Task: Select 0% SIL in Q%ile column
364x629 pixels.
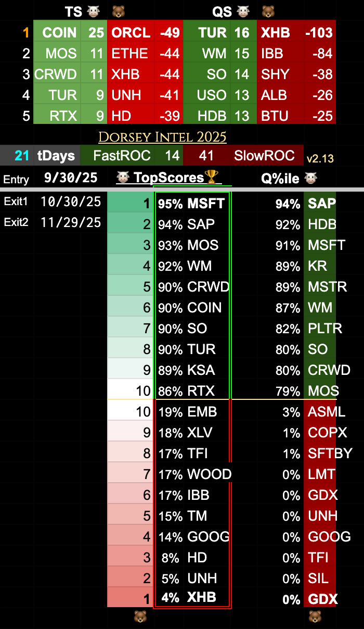Action: pos(305,578)
